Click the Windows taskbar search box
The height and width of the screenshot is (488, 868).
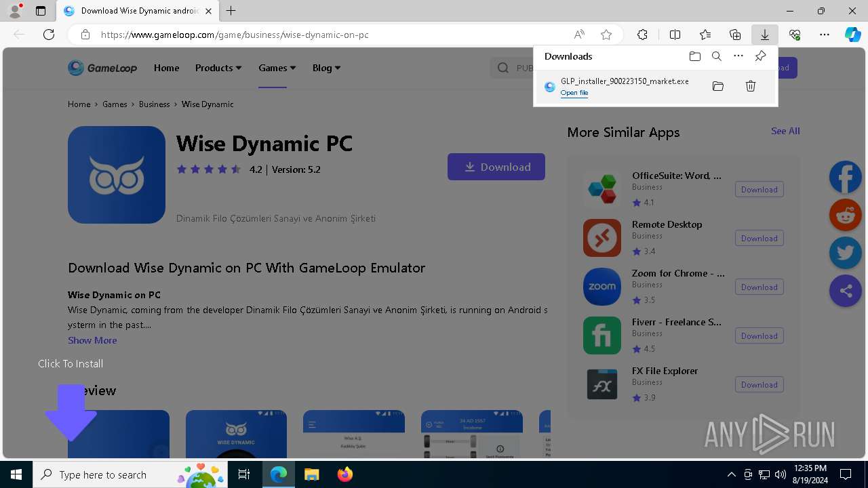(130, 474)
